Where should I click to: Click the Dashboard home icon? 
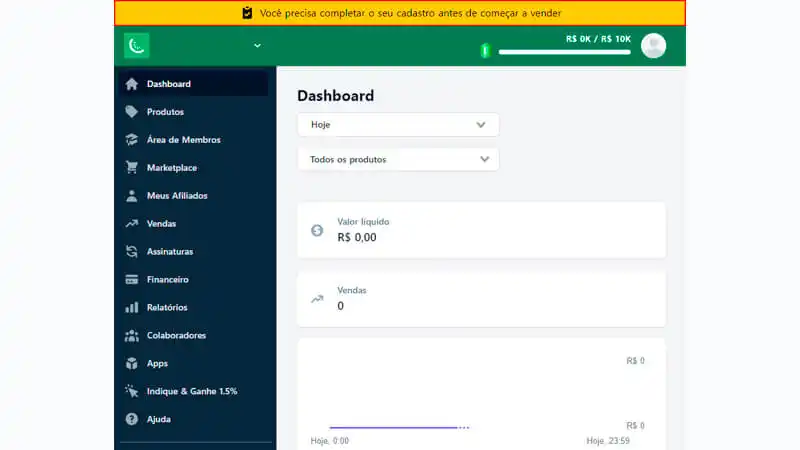[131, 84]
